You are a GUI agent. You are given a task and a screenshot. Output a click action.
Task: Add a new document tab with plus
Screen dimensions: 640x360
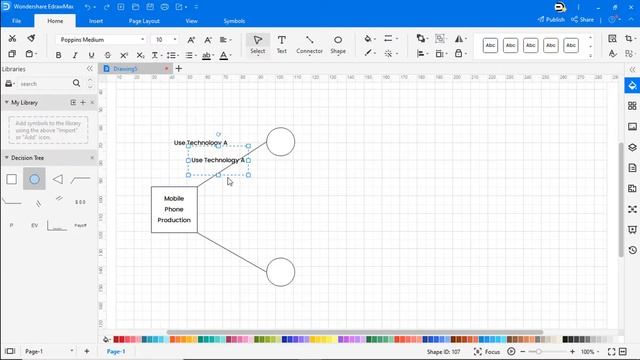tap(179, 69)
